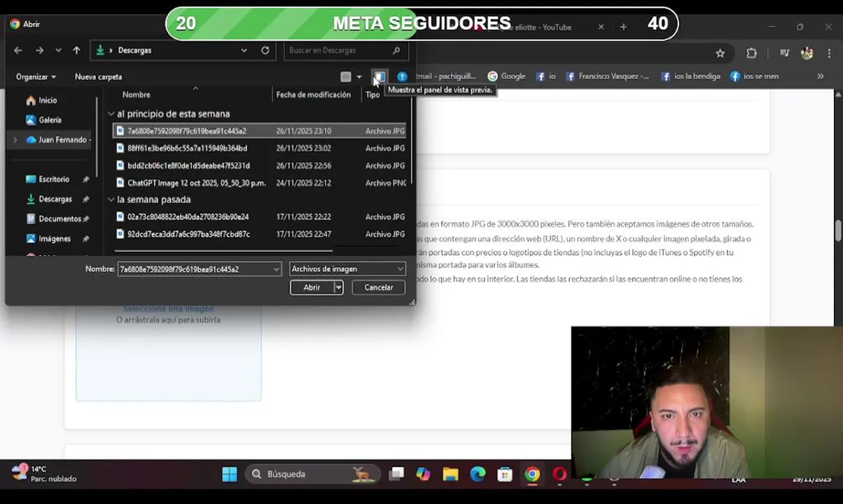Screen dimensions: 843x504
Task: Refresh the Descargas folder listing
Action: pos(265,50)
